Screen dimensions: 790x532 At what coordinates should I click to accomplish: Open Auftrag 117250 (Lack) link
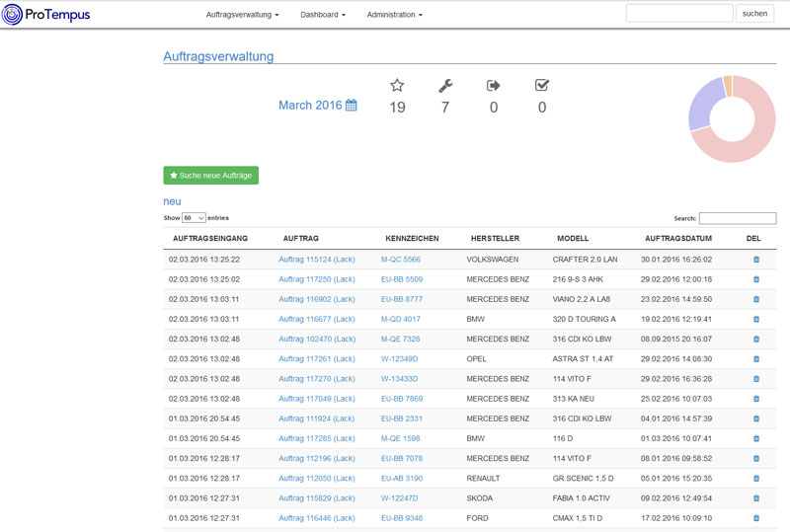click(317, 279)
